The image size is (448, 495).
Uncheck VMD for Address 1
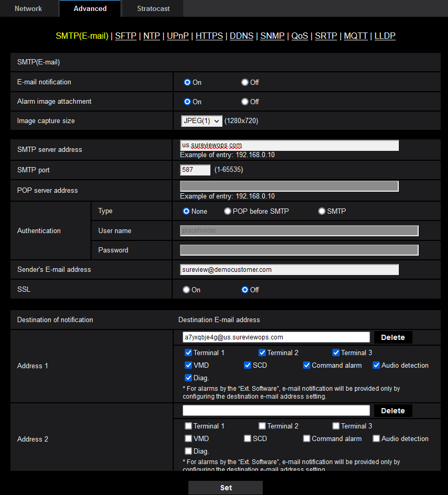[x=188, y=365]
